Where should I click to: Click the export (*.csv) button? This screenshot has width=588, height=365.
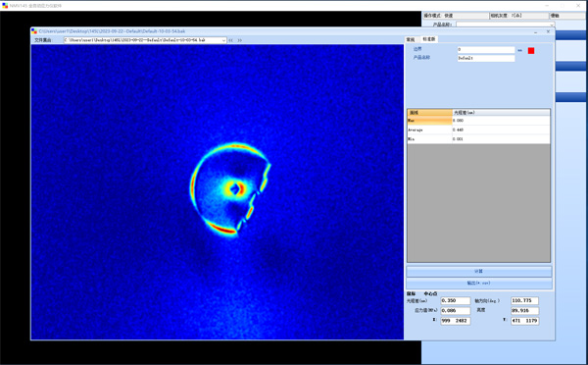click(479, 284)
